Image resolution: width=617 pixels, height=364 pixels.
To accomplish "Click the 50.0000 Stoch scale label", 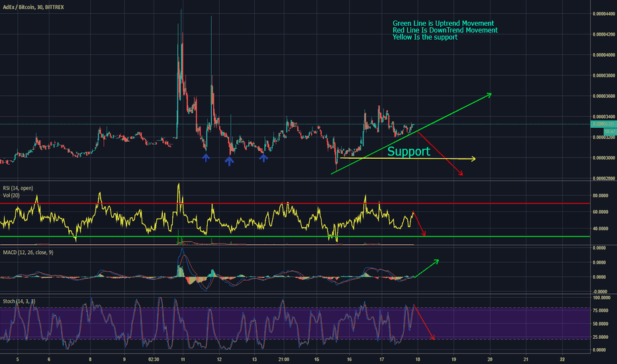I will click(x=600, y=324).
